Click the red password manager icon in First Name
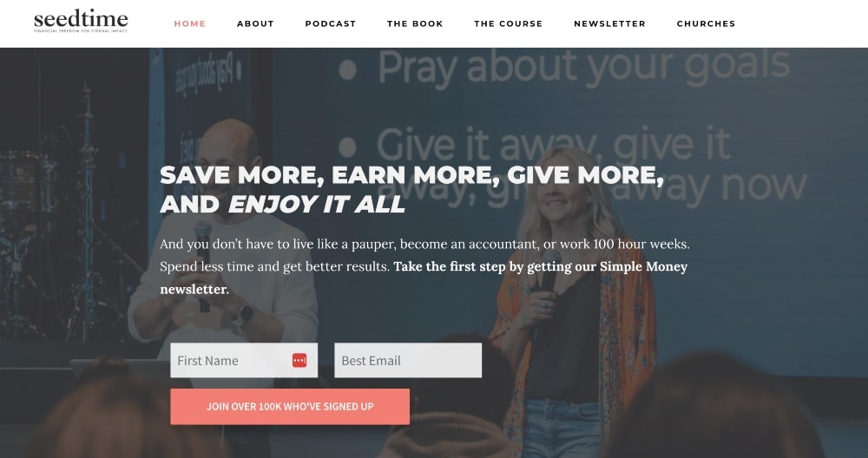The width and height of the screenshot is (868, 458). point(299,360)
